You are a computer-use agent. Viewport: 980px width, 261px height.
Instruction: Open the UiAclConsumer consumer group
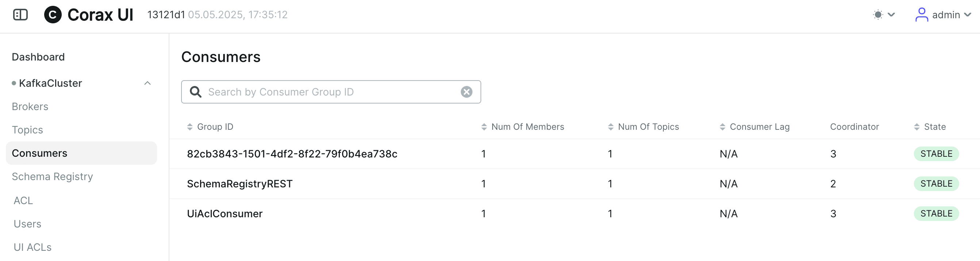(225, 214)
